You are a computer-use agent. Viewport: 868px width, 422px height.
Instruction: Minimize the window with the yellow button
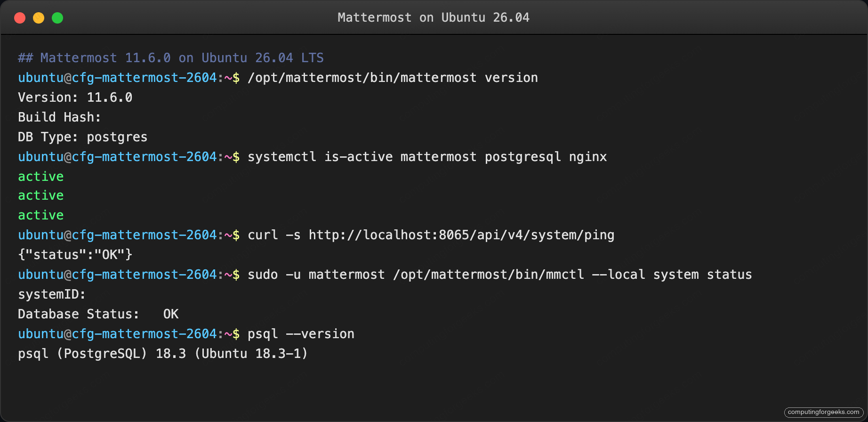39,18
